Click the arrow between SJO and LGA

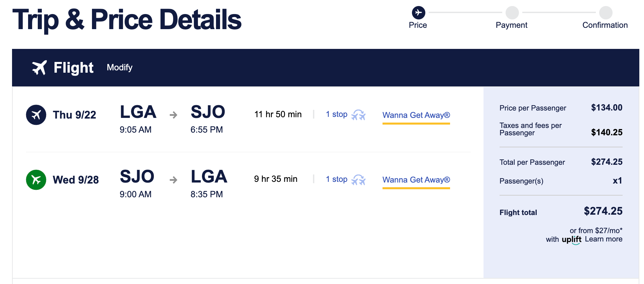[x=173, y=180]
